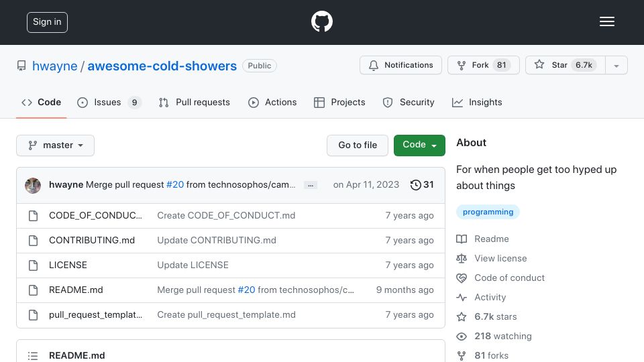Fork the repository with Fork button

point(484,65)
